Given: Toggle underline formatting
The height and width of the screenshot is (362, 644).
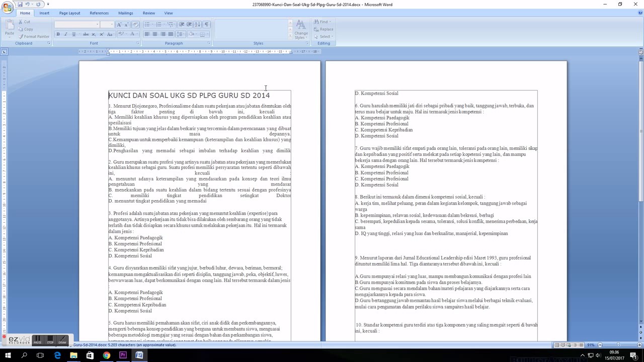Looking at the screenshot, I should [74, 34].
